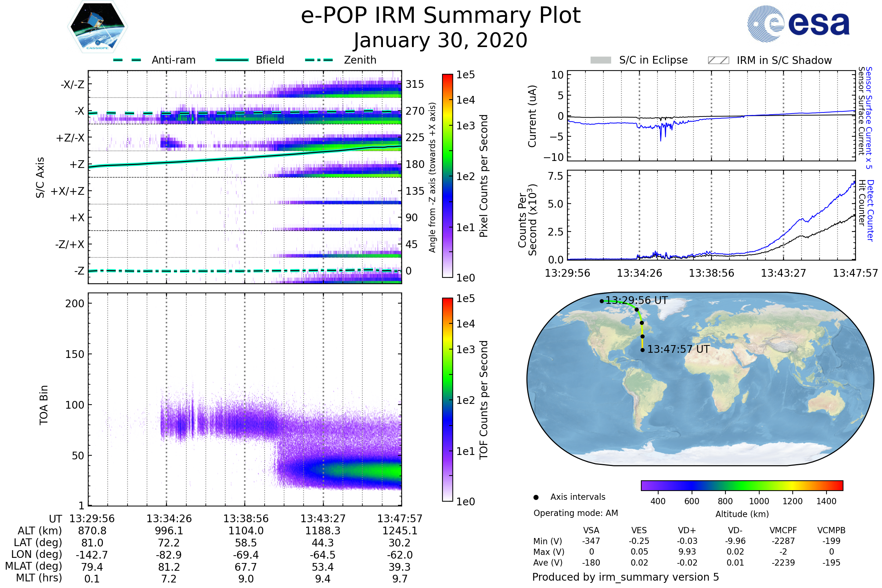Click the CASSIOPE satellite mission logo
The height and width of the screenshot is (588, 882).
click(97, 27)
